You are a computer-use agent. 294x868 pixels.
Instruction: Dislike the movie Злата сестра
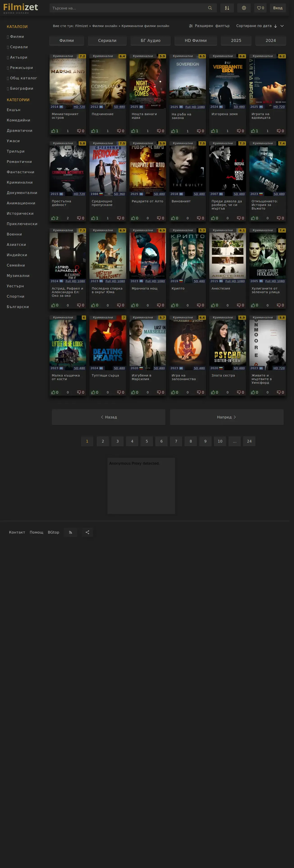(x=239, y=393)
